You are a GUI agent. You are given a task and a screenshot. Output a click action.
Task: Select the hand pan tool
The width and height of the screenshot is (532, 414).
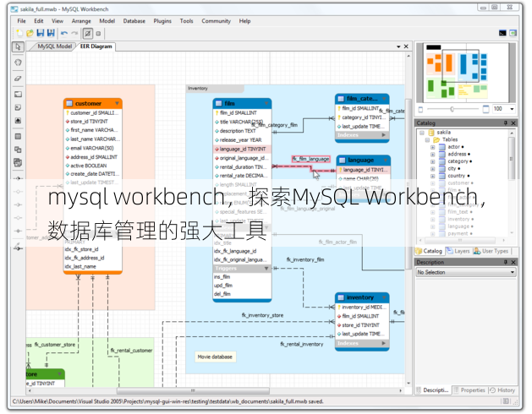[x=18, y=63]
